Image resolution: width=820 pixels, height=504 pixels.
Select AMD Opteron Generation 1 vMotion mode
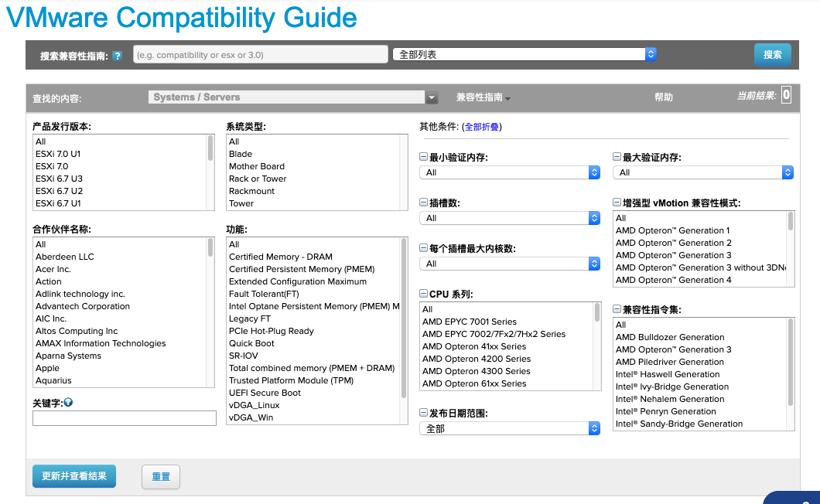672,230
